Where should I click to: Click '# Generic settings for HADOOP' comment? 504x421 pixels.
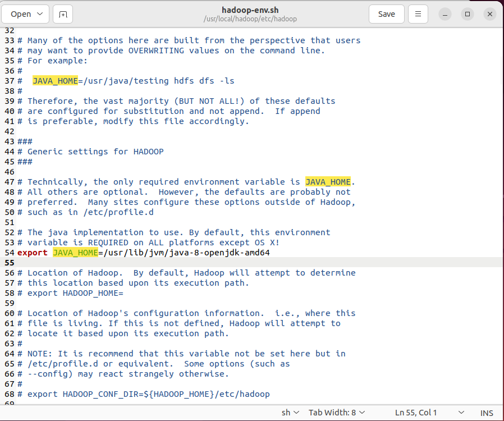[91, 152]
